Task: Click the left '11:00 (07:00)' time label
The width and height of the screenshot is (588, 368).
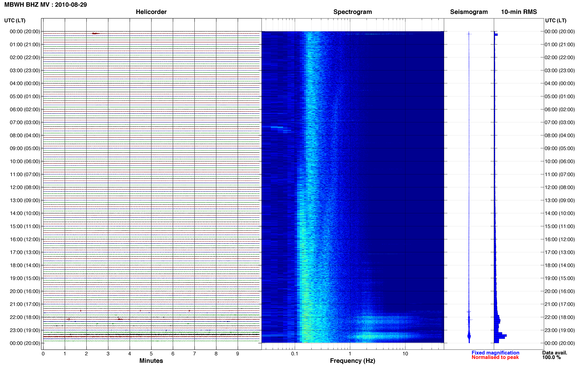Action: click(25, 174)
